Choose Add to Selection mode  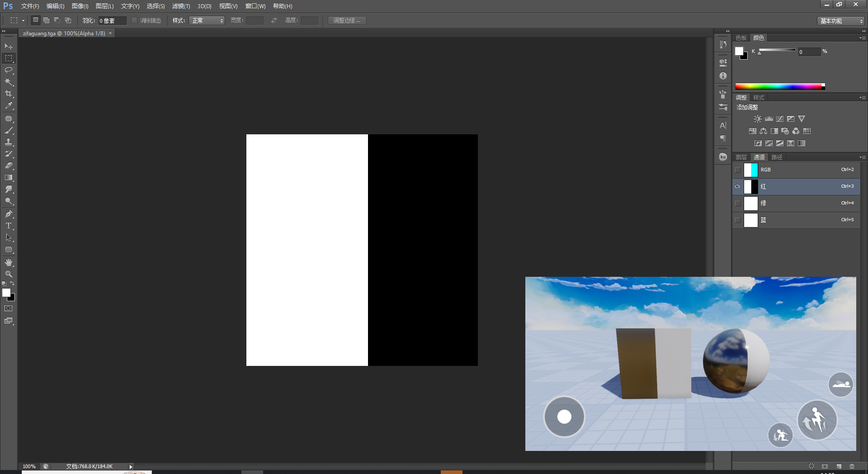pyautogui.click(x=46, y=20)
